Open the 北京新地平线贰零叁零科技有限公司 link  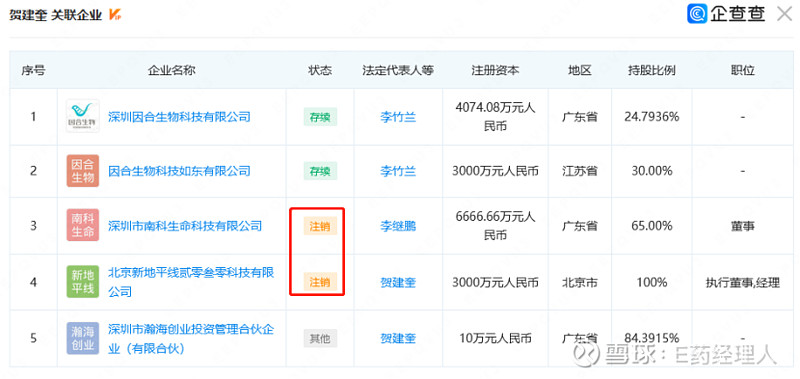[x=191, y=282]
